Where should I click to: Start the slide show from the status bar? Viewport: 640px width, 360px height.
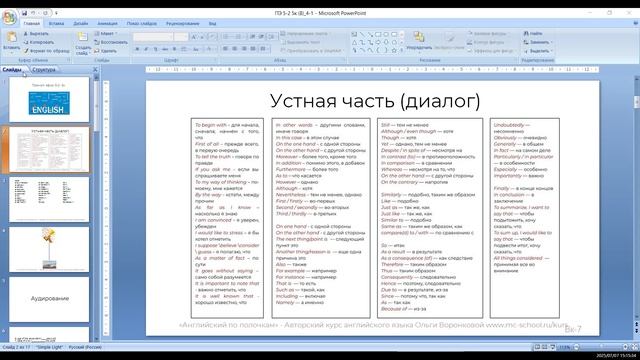552,347
